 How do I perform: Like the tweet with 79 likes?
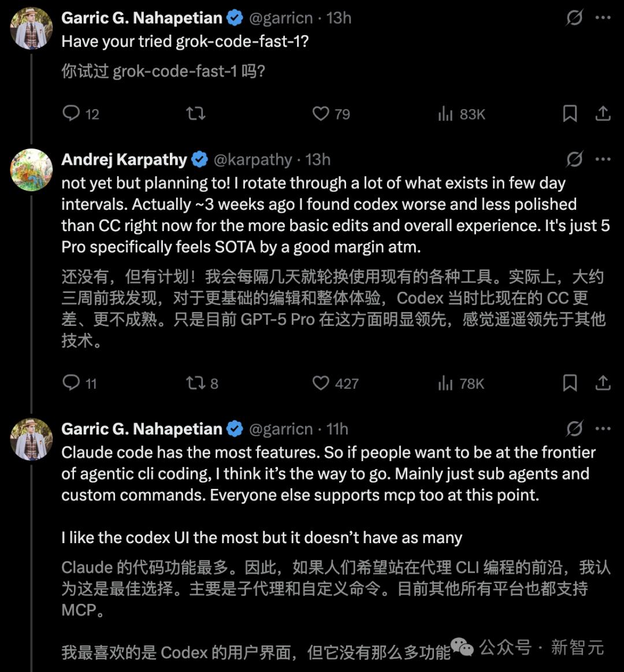pos(321,113)
